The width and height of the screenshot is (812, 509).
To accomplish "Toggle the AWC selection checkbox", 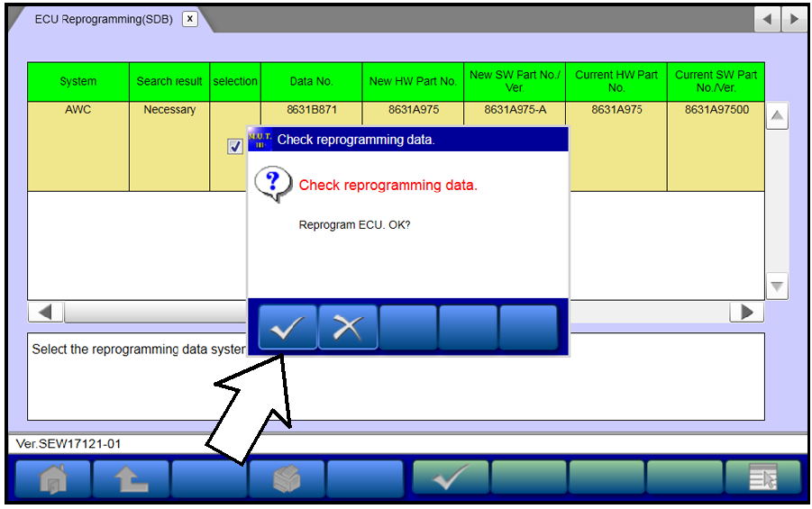I will point(235,147).
